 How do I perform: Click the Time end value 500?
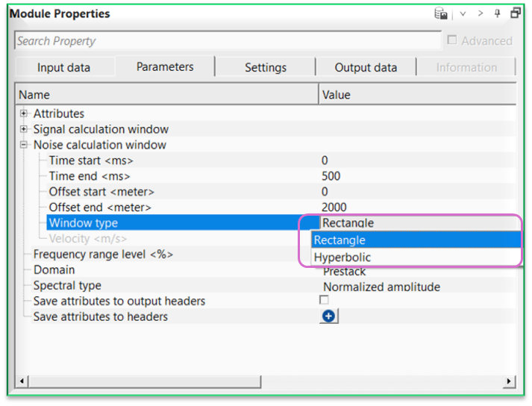[x=331, y=176]
